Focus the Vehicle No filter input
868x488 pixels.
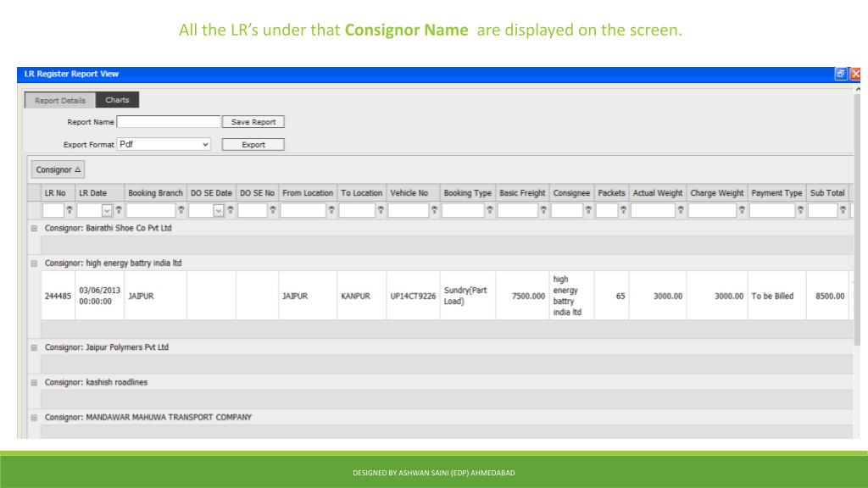point(409,210)
